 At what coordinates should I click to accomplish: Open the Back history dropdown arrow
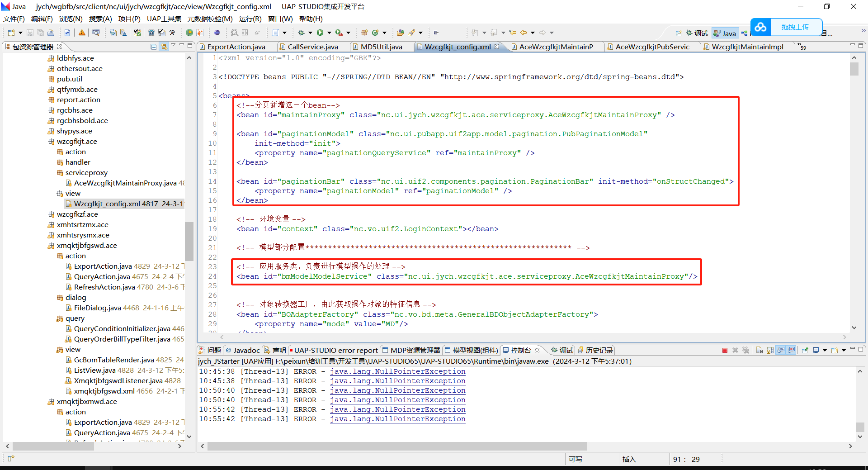pyautogui.click(x=533, y=33)
